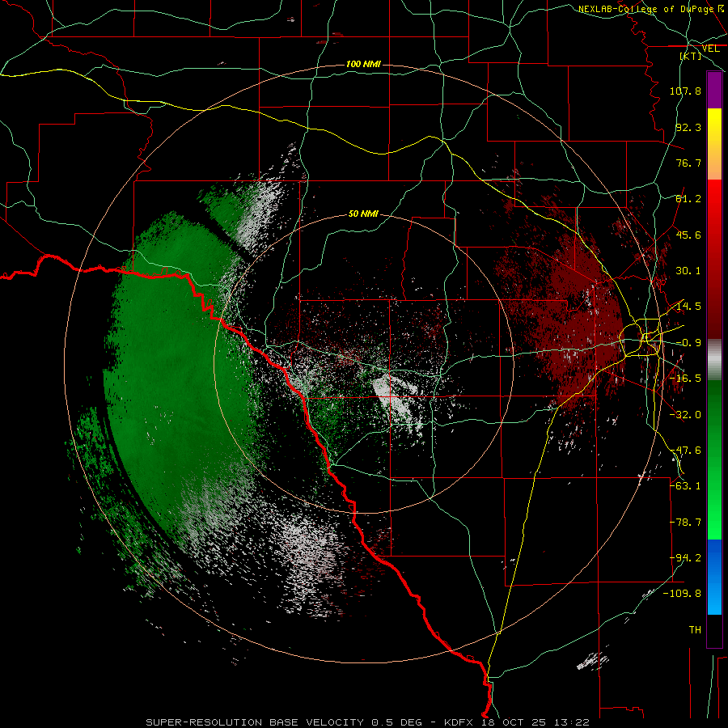Click the -32.0 scale value
The image size is (728, 728).
[x=685, y=415]
